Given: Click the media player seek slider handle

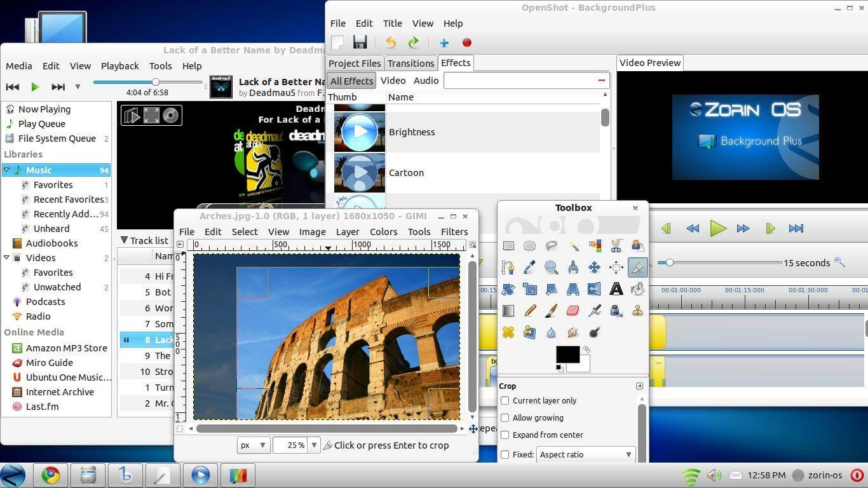Looking at the screenshot, I should pos(155,82).
